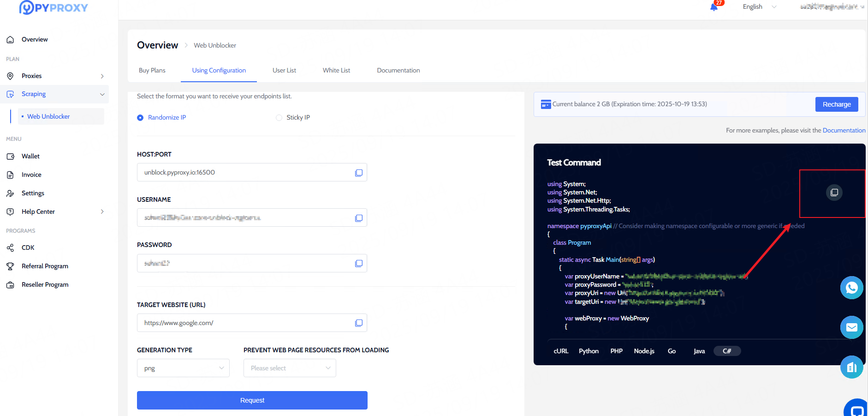Copy the USERNAME value
This screenshot has height=416, width=868.
tap(358, 218)
